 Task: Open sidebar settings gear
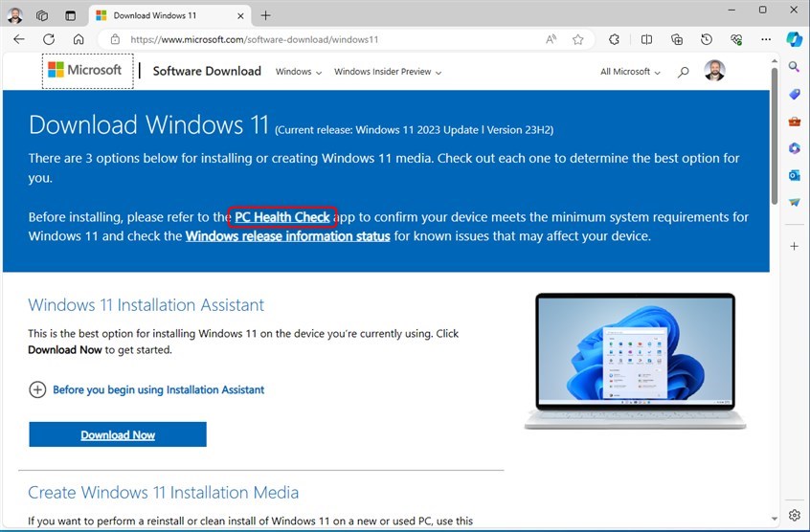pyautogui.click(x=794, y=515)
